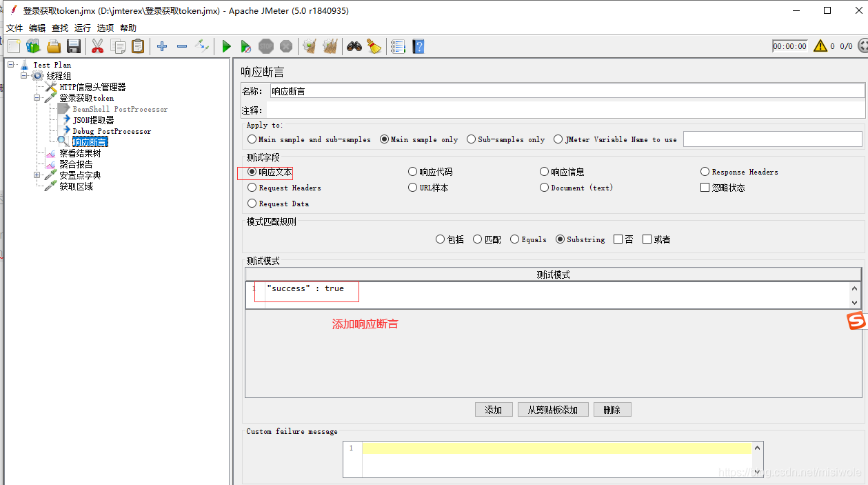This screenshot has height=485, width=868.
Task: Enable the 忽略状态 checkbox
Action: [705, 188]
